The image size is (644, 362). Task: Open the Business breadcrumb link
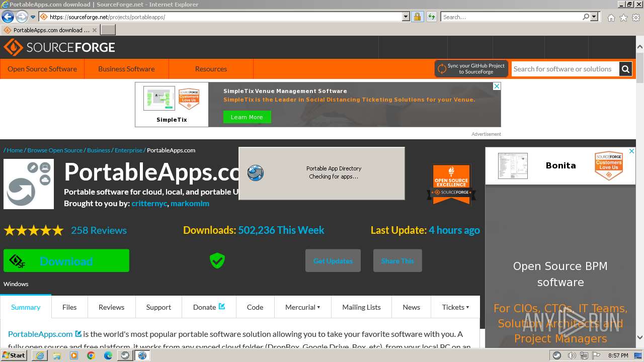pyautogui.click(x=99, y=150)
